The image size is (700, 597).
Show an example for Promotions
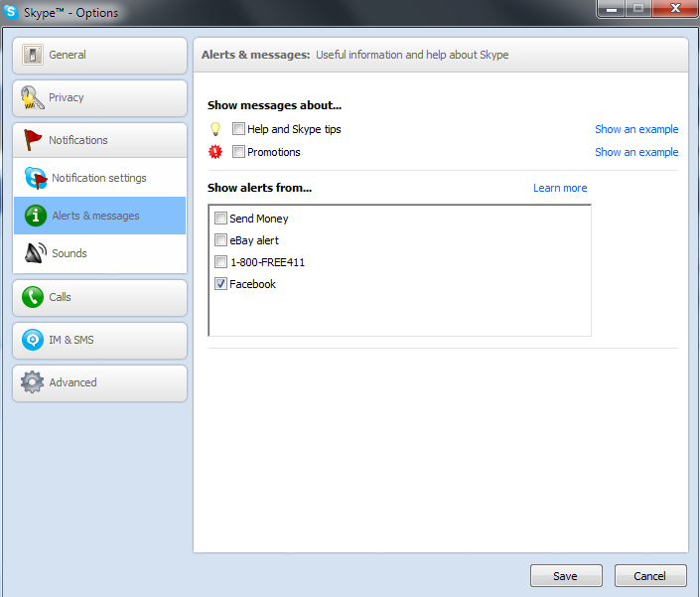[x=636, y=152]
